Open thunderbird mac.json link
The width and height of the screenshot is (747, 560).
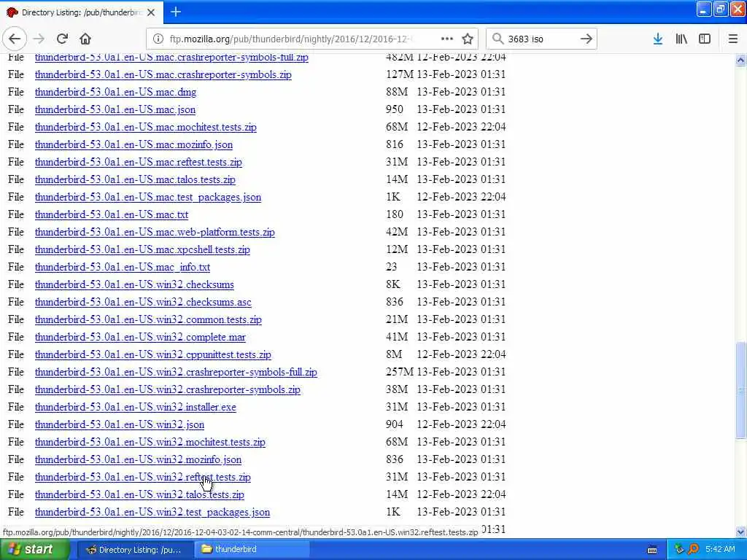115,109
